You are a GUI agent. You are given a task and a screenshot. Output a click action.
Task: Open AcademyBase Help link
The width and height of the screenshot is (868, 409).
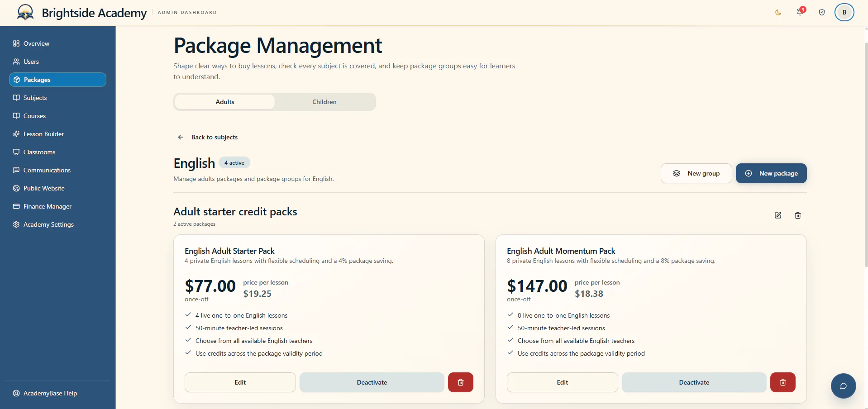57,393
